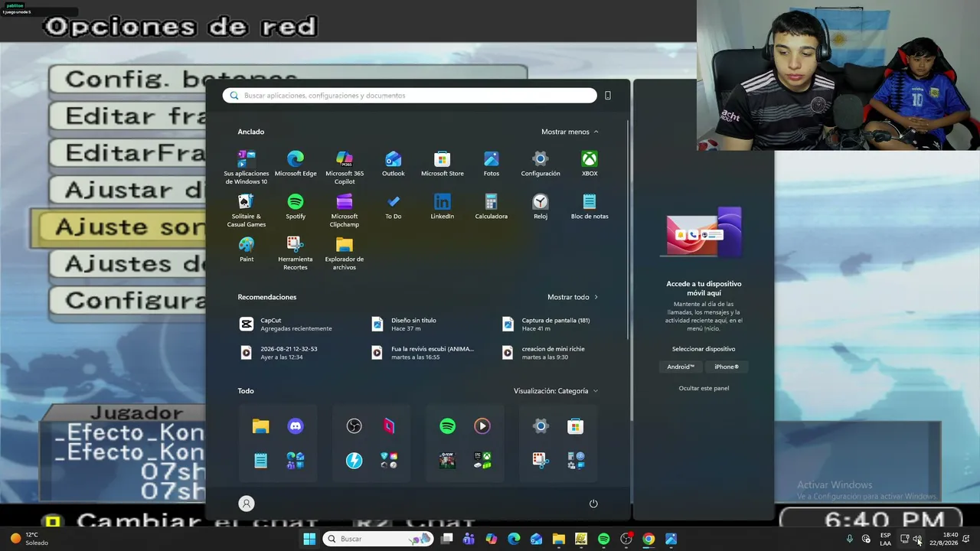Collapse pinned apps with Mostrar menos
980x551 pixels.
tap(570, 132)
